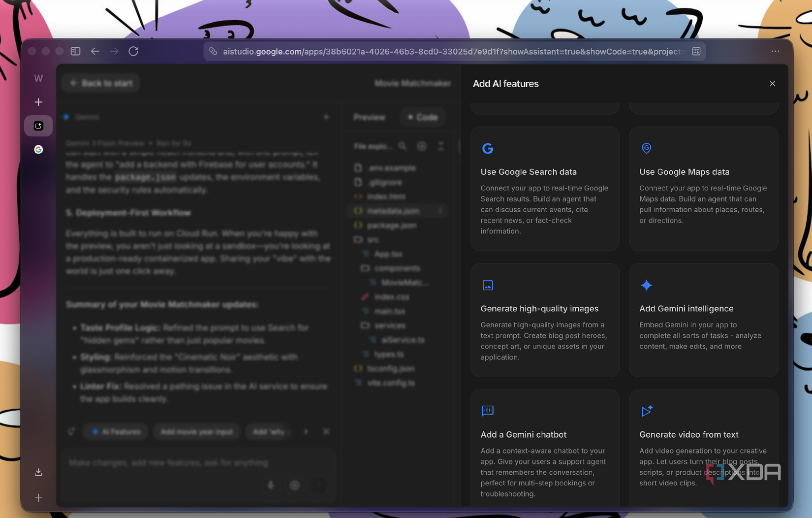Click the Gemini sparkle star icon
812x518 pixels.
[x=646, y=285]
